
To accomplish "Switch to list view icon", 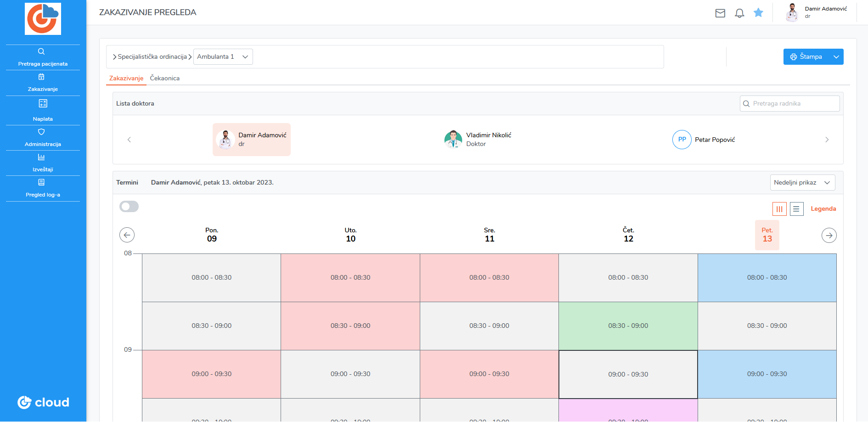I will coord(796,209).
